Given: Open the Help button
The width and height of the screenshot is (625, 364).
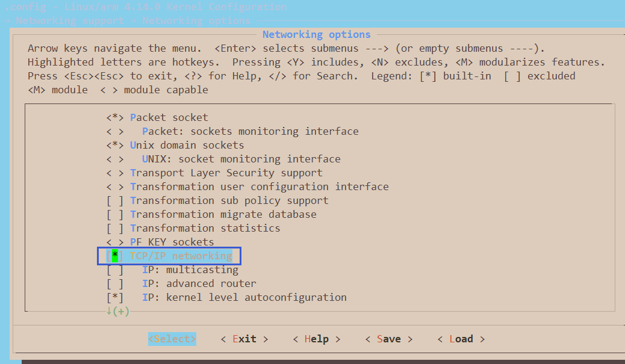Looking at the screenshot, I should [x=316, y=339].
